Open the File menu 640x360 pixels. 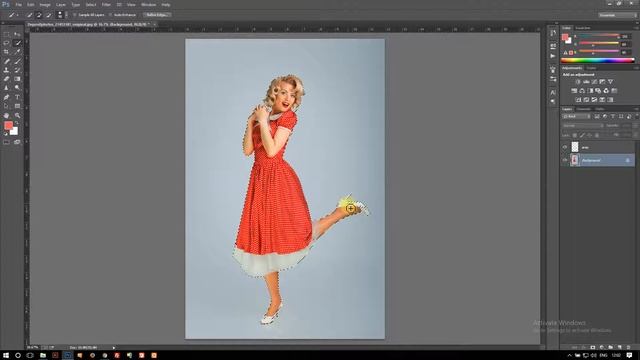click(18, 4)
